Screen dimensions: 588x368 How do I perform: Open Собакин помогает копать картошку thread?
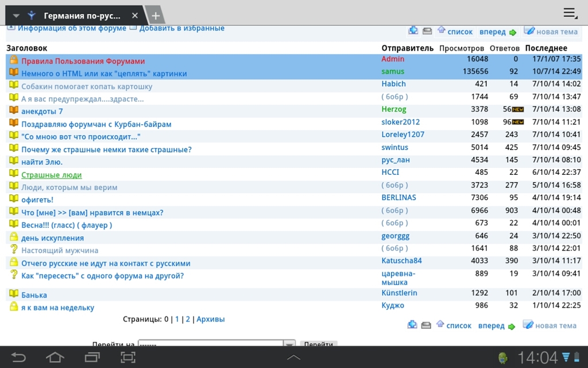tap(87, 86)
